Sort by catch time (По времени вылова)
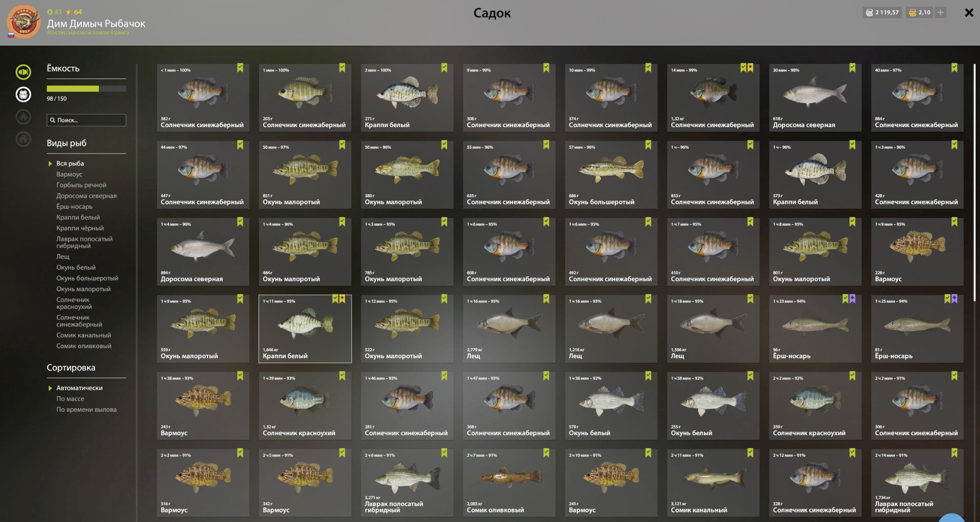 [86, 409]
